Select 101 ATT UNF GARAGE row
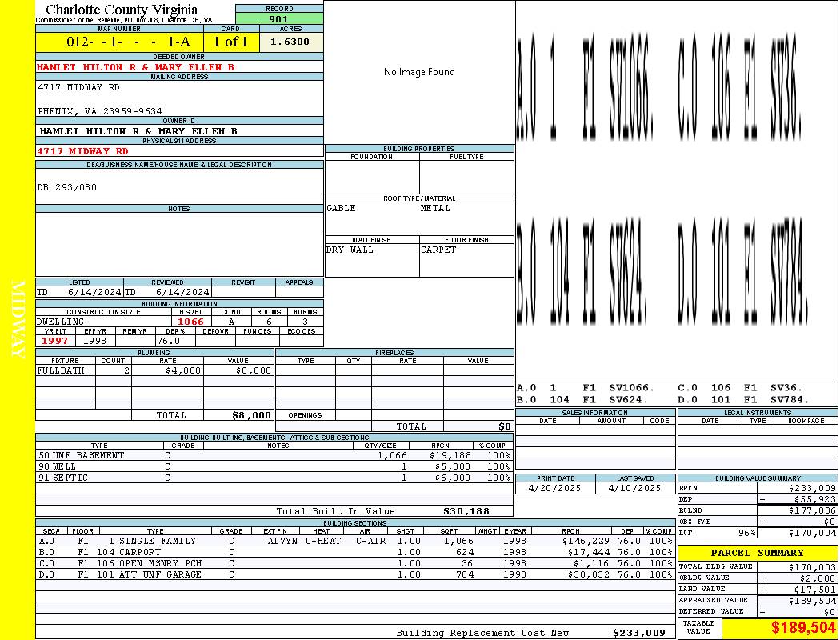Viewport: 840px width, 640px height. click(356, 575)
